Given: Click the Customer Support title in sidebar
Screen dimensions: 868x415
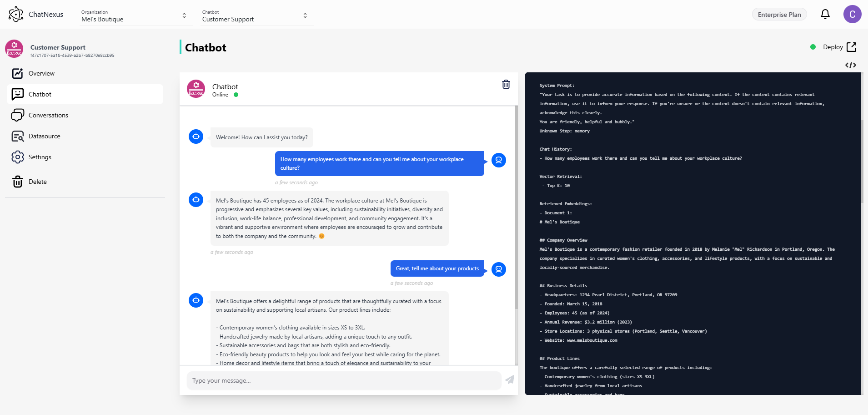Looking at the screenshot, I should [x=58, y=47].
